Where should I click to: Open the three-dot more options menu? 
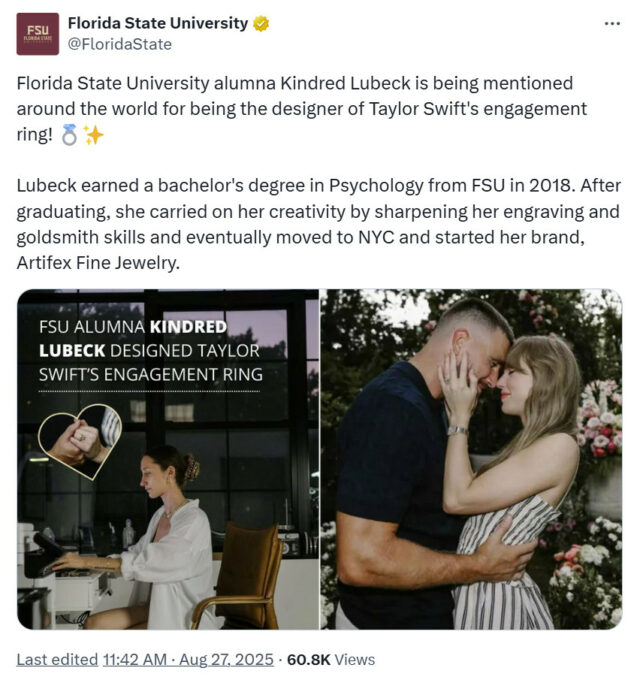(612, 23)
